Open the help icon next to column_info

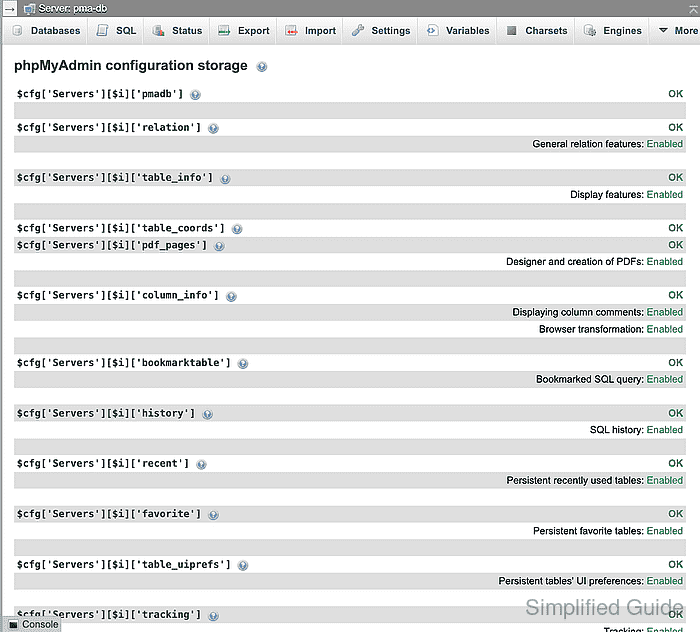pyautogui.click(x=231, y=296)
